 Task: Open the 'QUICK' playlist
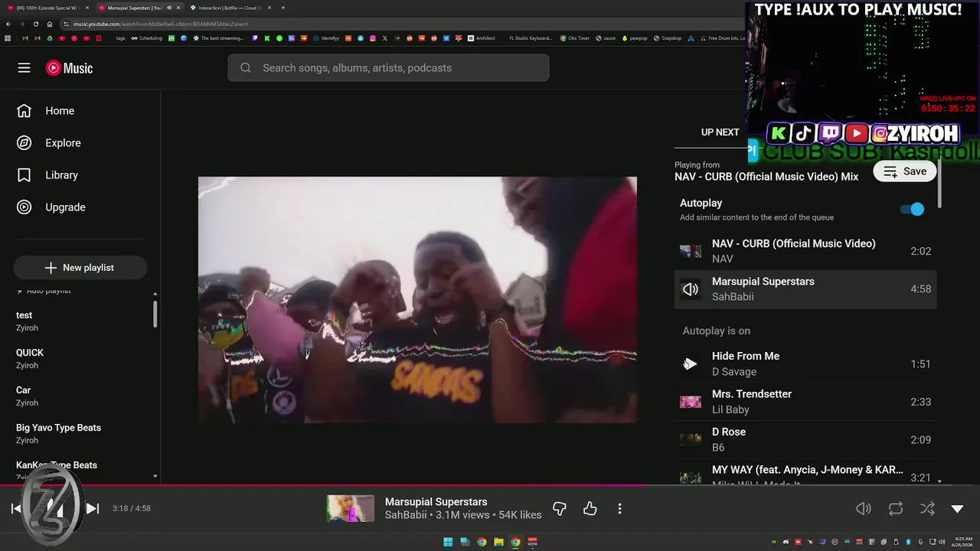(80, 359)
